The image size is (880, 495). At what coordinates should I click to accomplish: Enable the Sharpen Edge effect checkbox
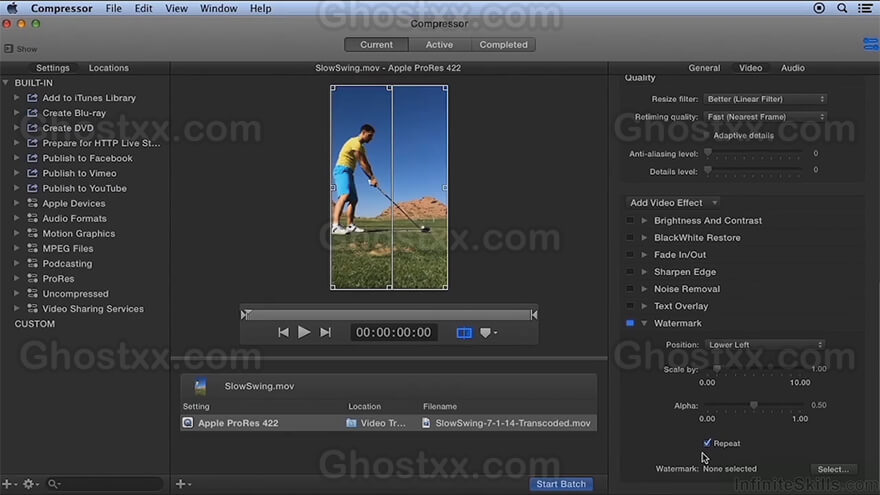[630, 272]
